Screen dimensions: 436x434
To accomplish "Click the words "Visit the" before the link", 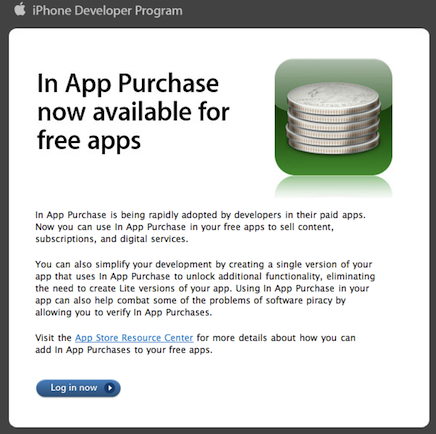I will pyautogui.click(x=53, y=338).
